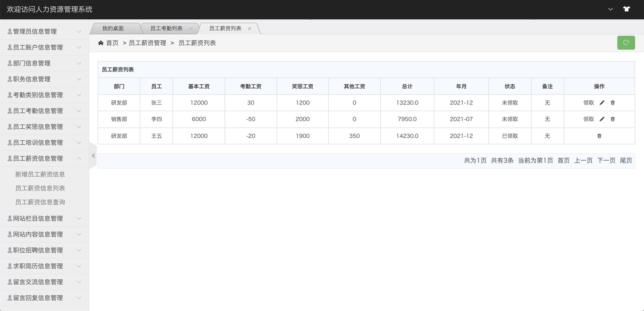644x311 pixels.
Task: Open the header dropdown chevron
Action: [610, 9]
